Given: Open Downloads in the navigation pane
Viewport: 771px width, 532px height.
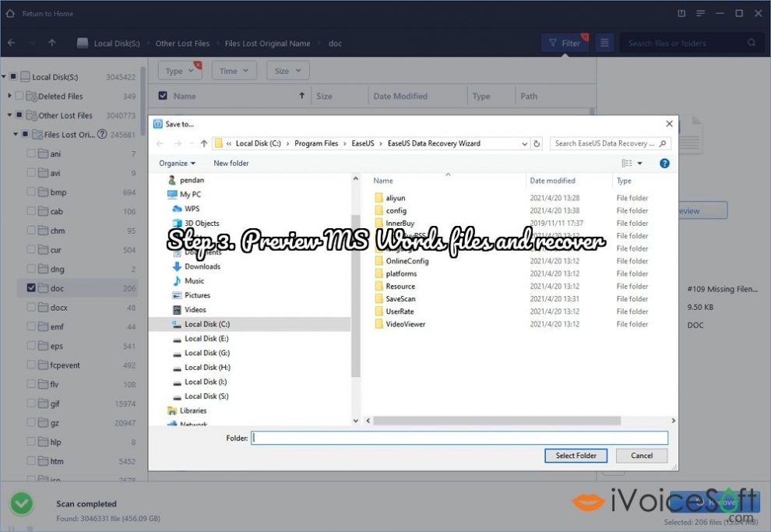Looking at the screenshot, I should pyautogui.click(x=202, y=266).
